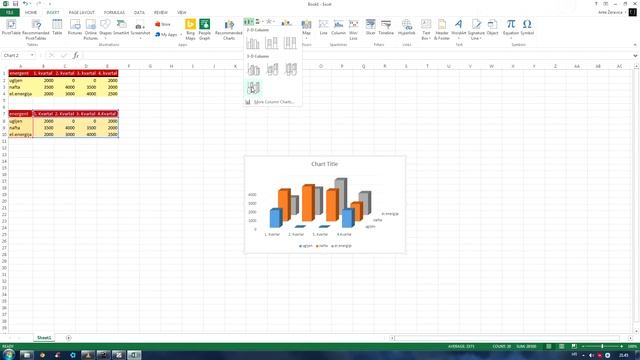Insert a Column sparkline

pos(338,27)
